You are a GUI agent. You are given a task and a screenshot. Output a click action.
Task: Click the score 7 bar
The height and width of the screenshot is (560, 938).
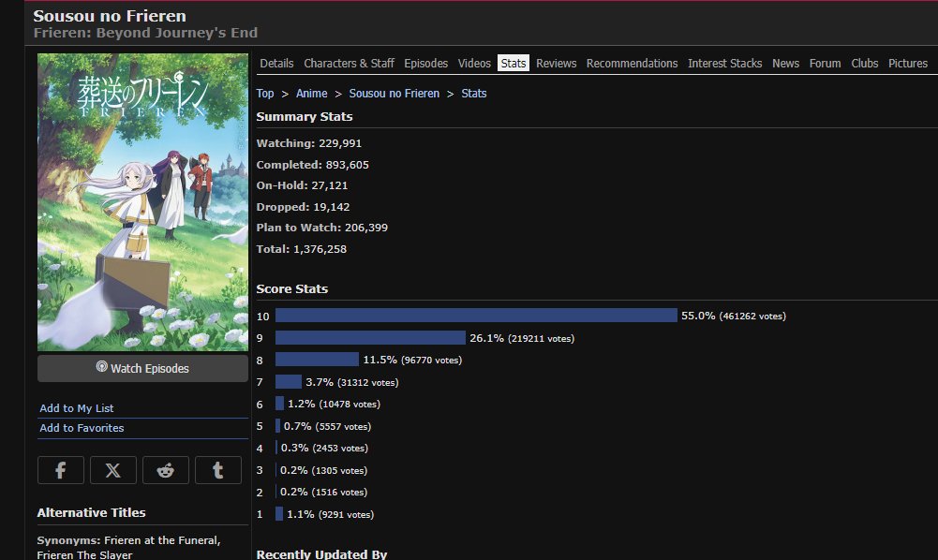click(x=289, y=382)
